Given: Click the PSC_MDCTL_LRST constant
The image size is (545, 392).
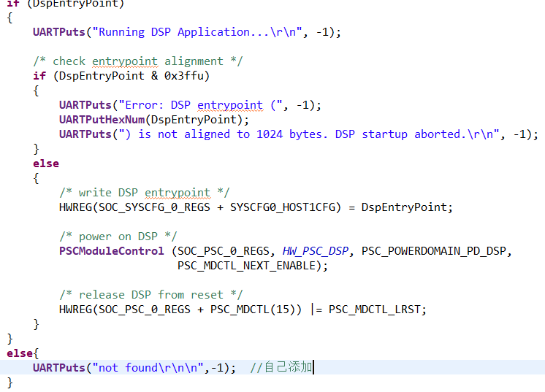Looking at the screenshot, I should (375, 310).
